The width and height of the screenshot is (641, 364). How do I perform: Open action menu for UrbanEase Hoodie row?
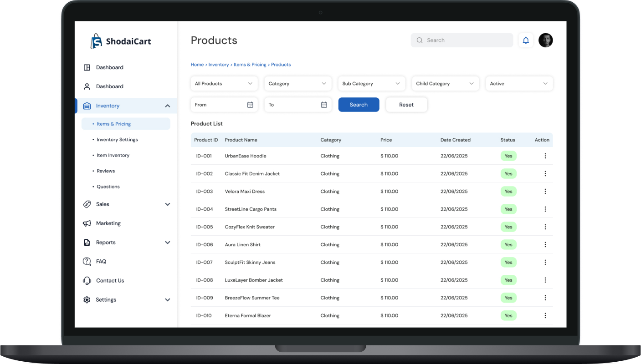click(545, 156)
